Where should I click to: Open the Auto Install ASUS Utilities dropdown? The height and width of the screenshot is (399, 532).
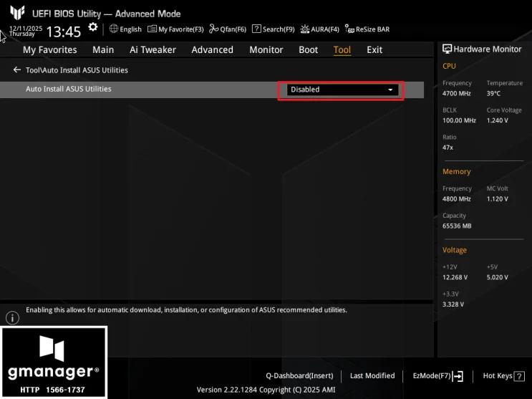[342, 90]
